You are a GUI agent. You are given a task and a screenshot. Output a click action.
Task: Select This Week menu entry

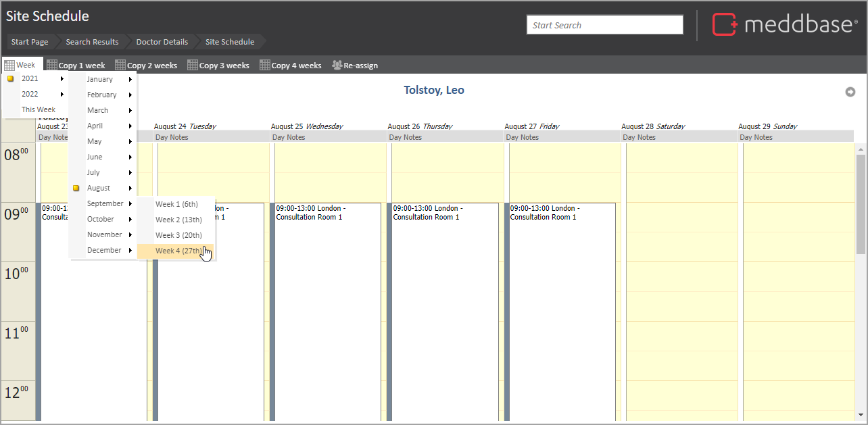coord(35,109)
